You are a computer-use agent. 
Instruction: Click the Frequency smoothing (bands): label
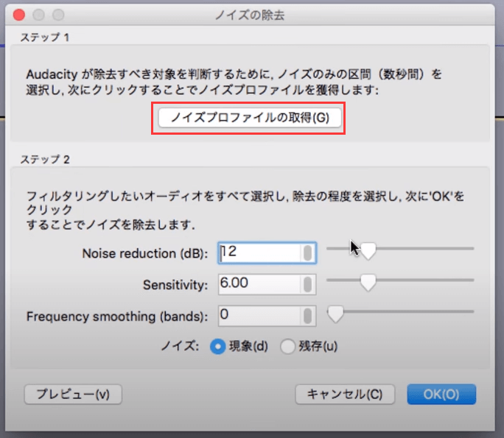[117, 317]
